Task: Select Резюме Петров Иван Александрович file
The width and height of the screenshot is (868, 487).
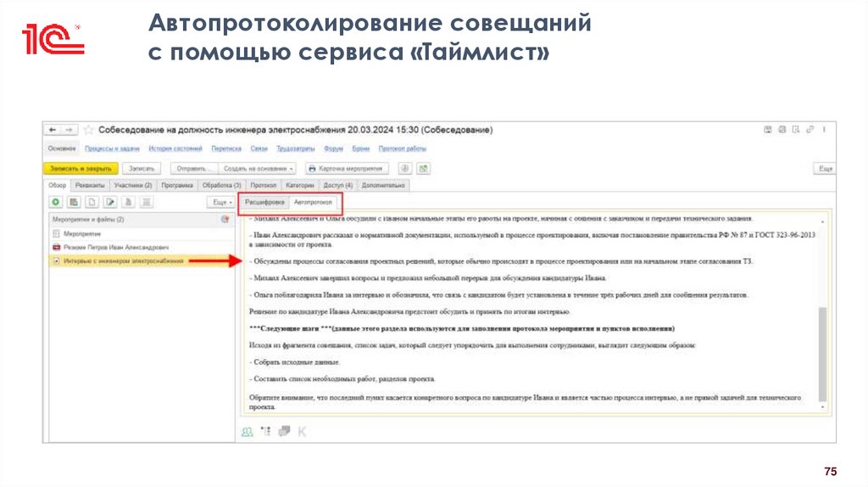Action: point(142,247)
